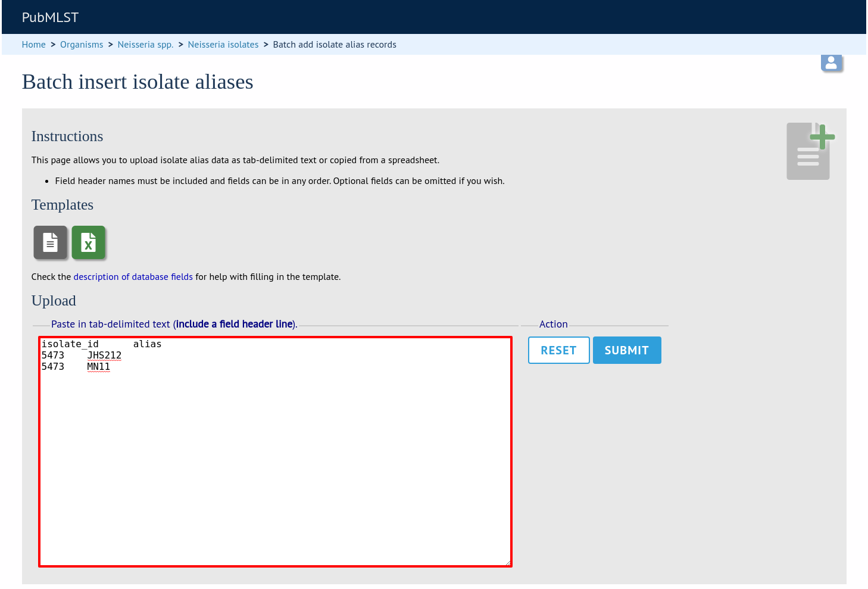Viewport: 868px width, 589px height.
Task: Click the 'JHS212' alias text
Action: pos(104,356)
